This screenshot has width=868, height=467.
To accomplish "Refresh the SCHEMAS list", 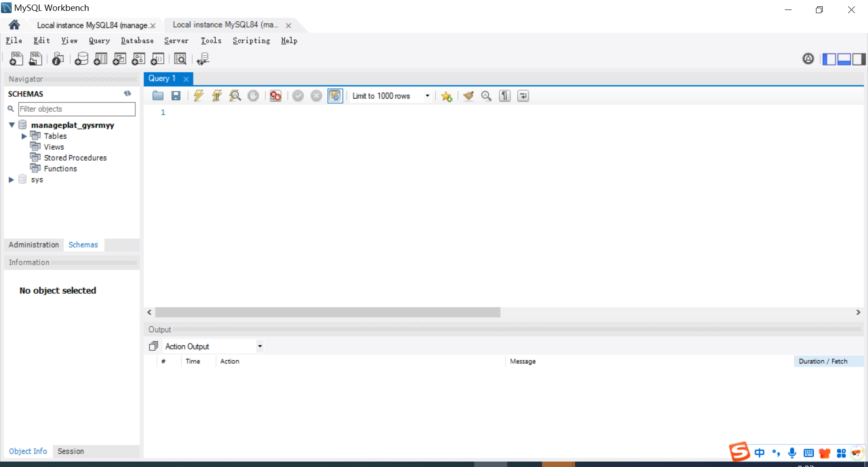I will coord(127,94).
